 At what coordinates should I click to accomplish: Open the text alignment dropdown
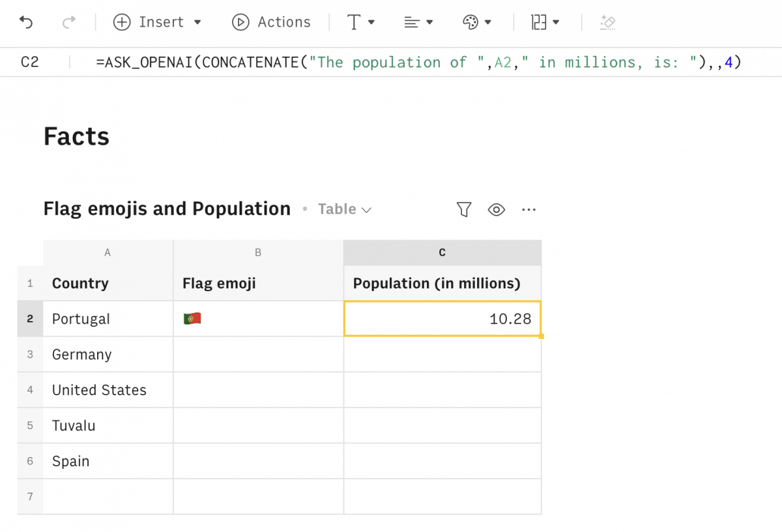pos(418,21)
